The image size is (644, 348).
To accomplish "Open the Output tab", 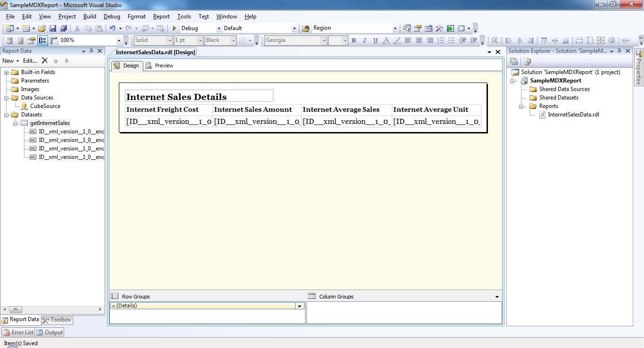I will [50, 332].
